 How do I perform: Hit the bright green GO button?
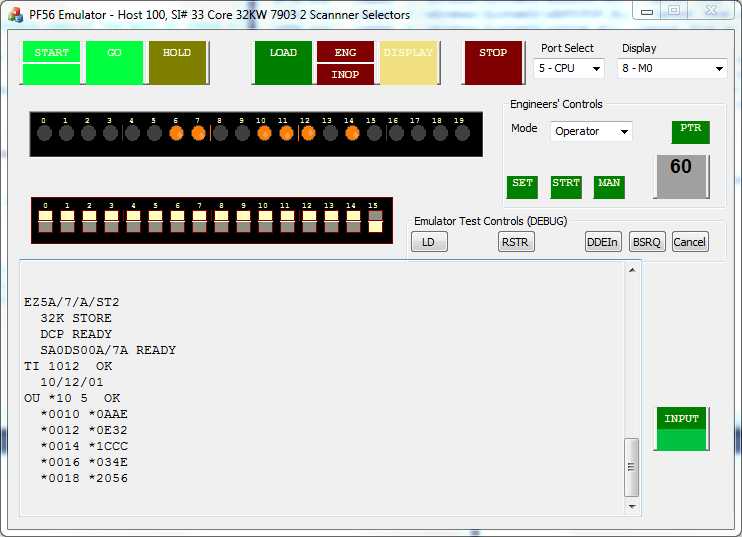(115, 63)
